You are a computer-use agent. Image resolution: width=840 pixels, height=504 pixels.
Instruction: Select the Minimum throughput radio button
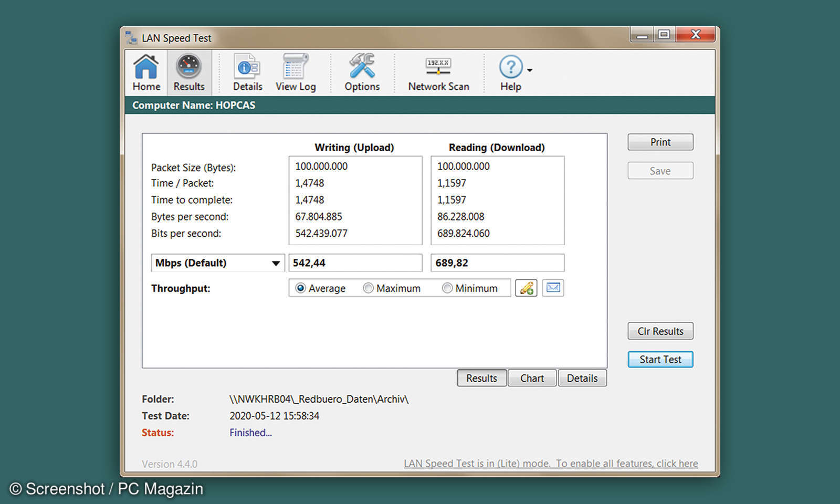click(447, 288)
